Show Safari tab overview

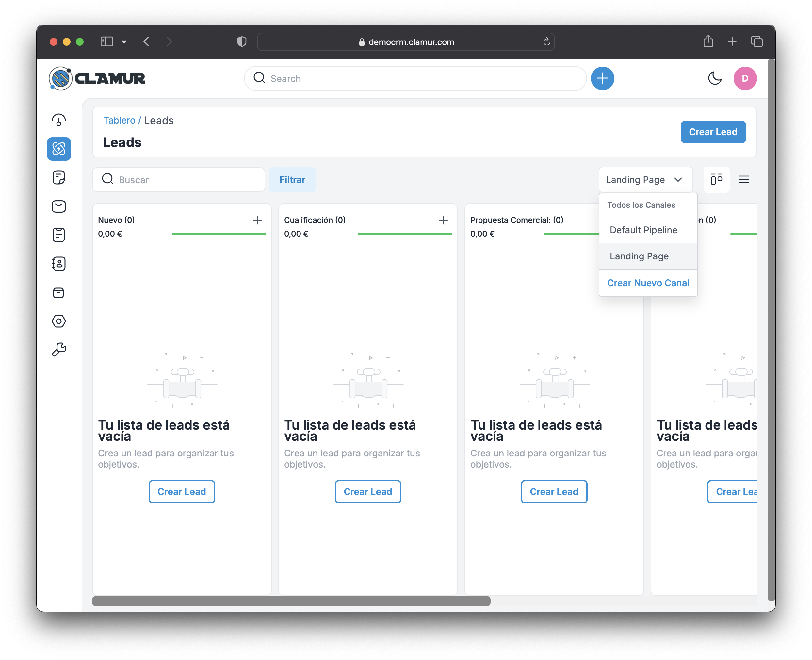pos(756,41)
